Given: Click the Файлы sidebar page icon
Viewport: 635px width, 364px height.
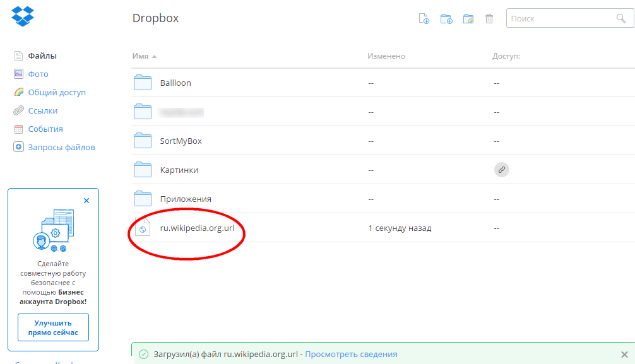Looking at the screenshot, I should 19,56.
